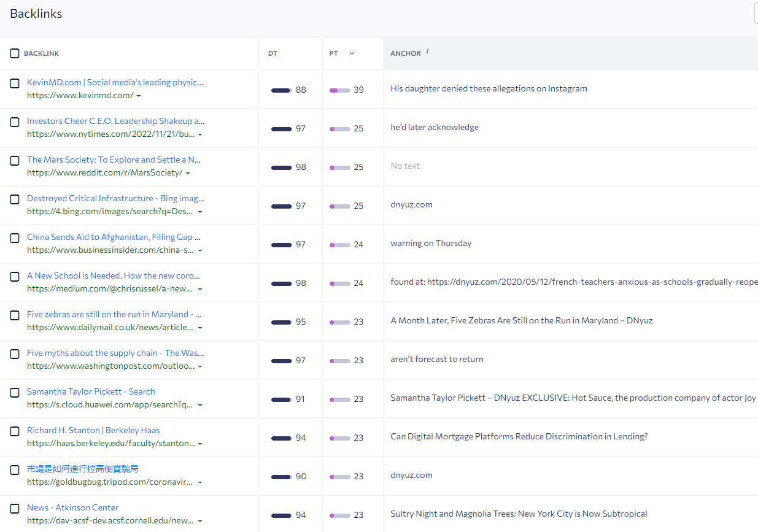Open KevinMD.com Social media's leading link
The height and width of the screenshot is (532, 758).
115,82
